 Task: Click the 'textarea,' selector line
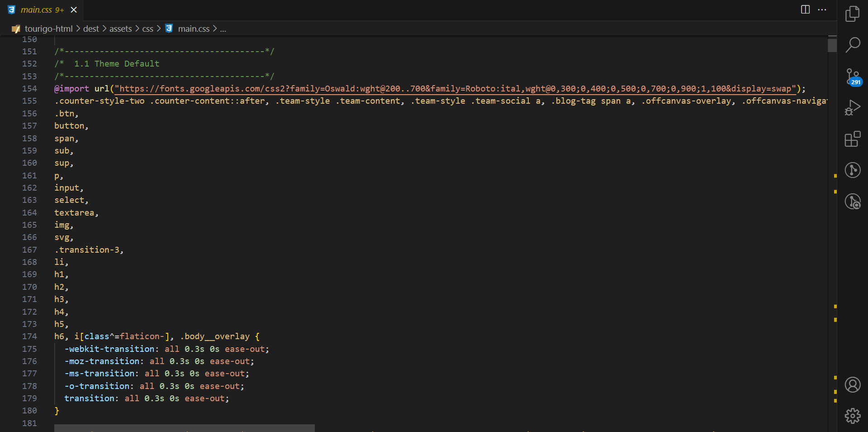pos(76,213)
